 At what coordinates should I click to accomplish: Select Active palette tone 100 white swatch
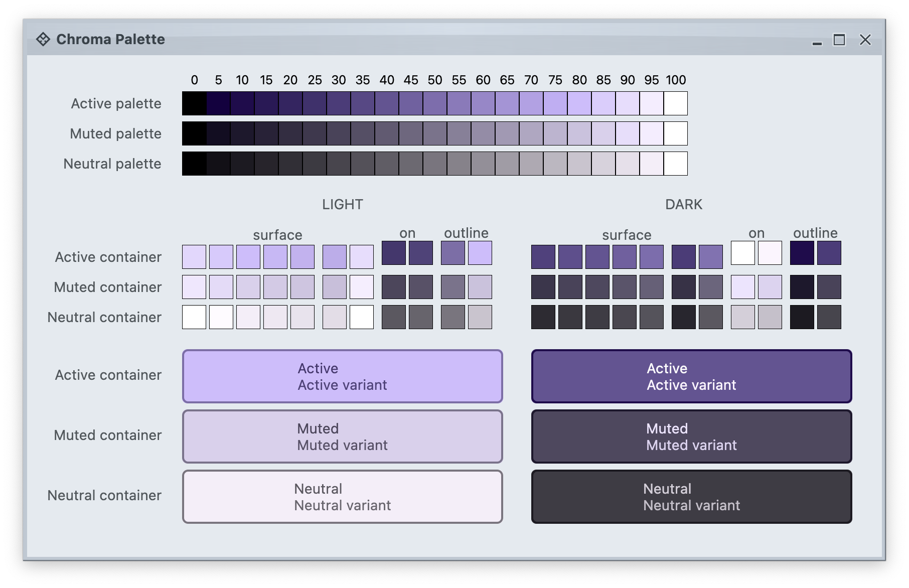point(676,103)
